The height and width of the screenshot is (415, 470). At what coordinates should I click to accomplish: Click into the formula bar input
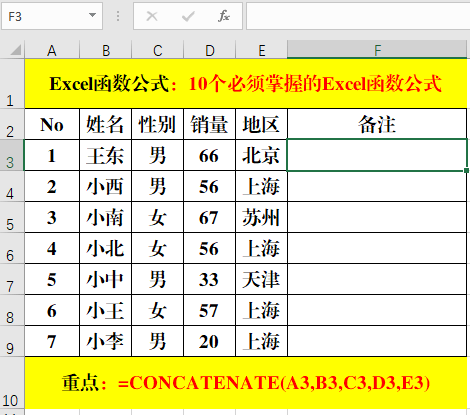coord(358,16)
